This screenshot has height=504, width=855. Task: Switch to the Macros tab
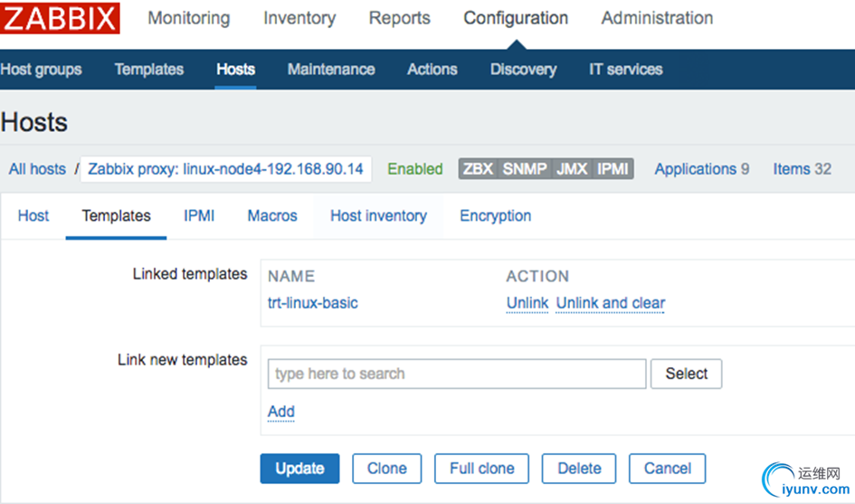[x=272, y=215]
